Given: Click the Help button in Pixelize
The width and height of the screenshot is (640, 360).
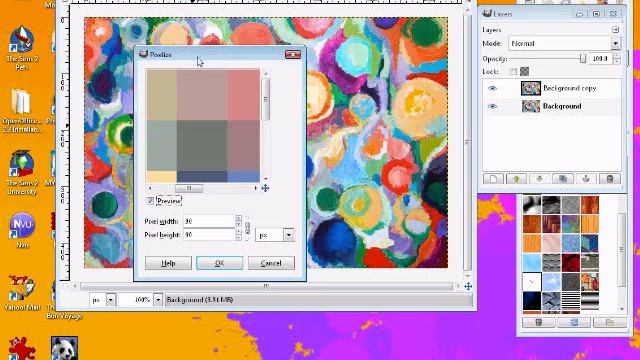Looking at the screenshot, I should point(168,263).
